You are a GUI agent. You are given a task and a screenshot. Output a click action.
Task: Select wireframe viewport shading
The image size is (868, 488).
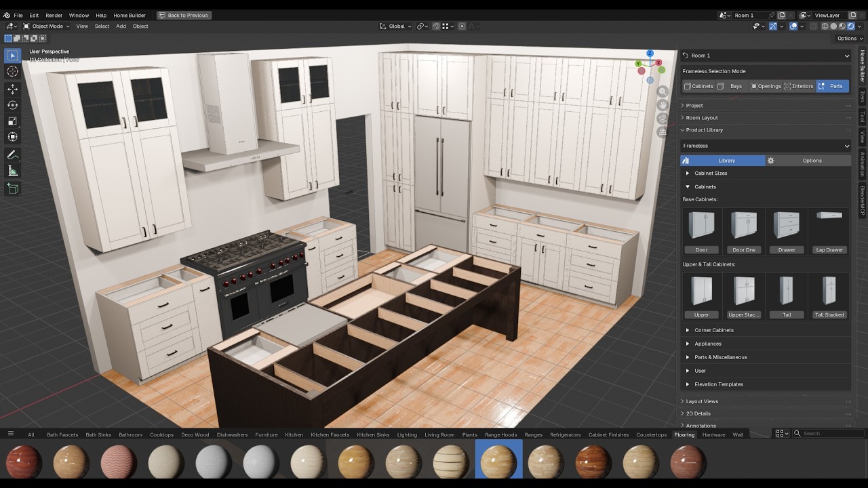[x=825, y=26]
